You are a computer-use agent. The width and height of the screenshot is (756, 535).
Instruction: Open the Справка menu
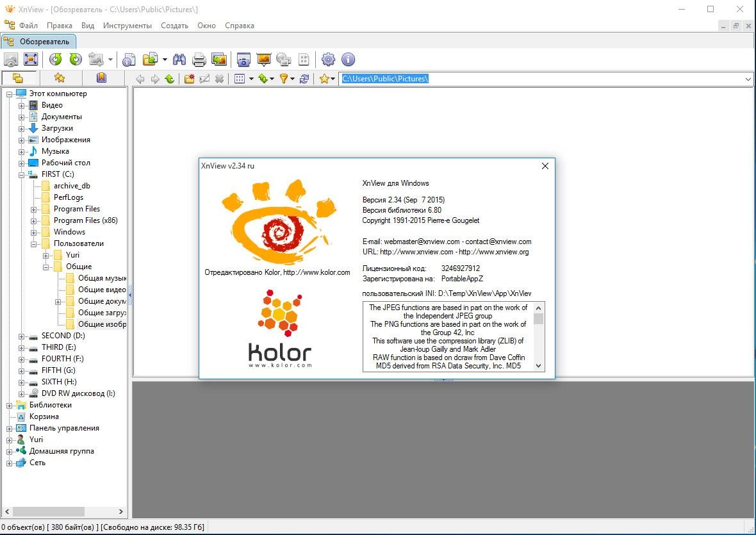click(240, 26)
